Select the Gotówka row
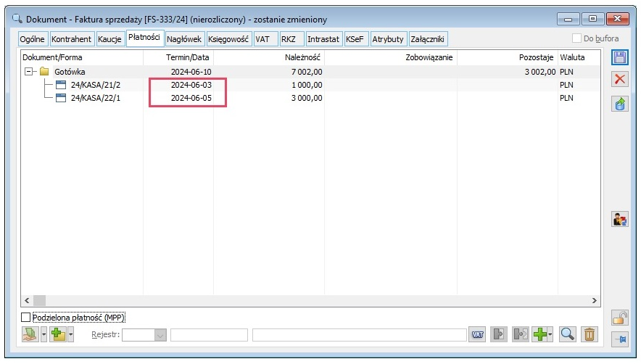This screenshot has width=641, height=364. pos(310,72)
